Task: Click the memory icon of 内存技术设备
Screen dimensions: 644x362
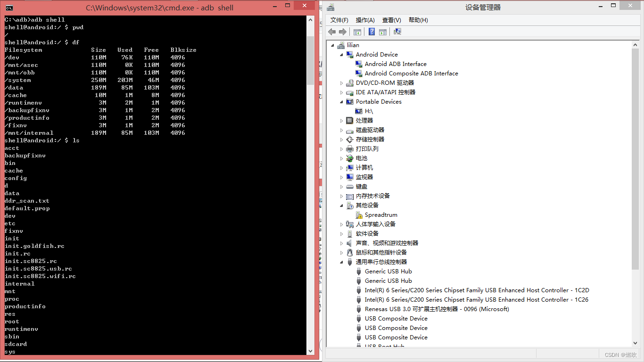Action: coord(350,196)
